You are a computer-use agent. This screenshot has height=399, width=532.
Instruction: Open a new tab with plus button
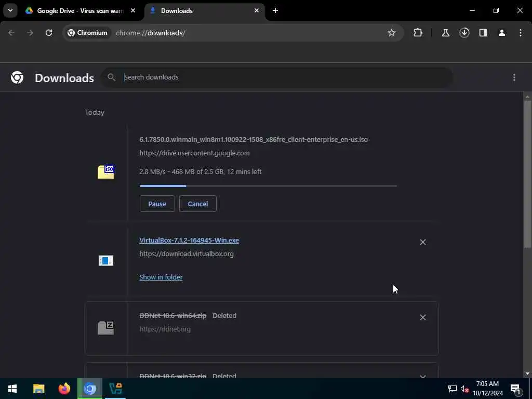pyautogui.click(x=275, y=10)
